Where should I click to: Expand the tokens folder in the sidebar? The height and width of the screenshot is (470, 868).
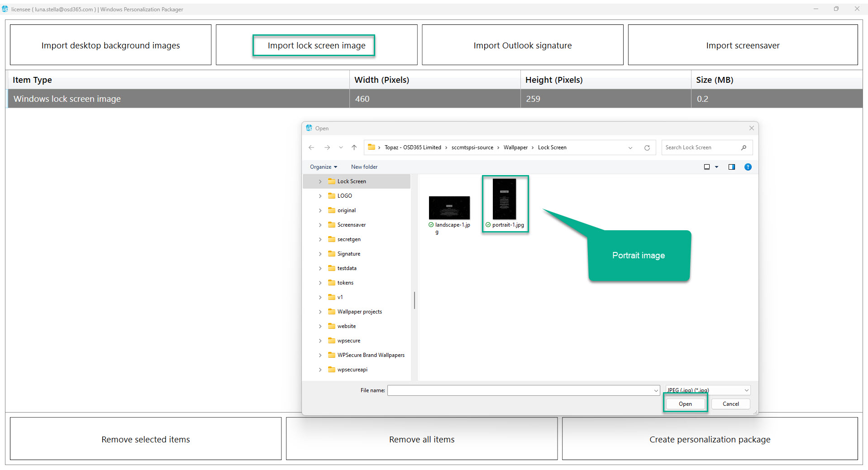point(320,282)
